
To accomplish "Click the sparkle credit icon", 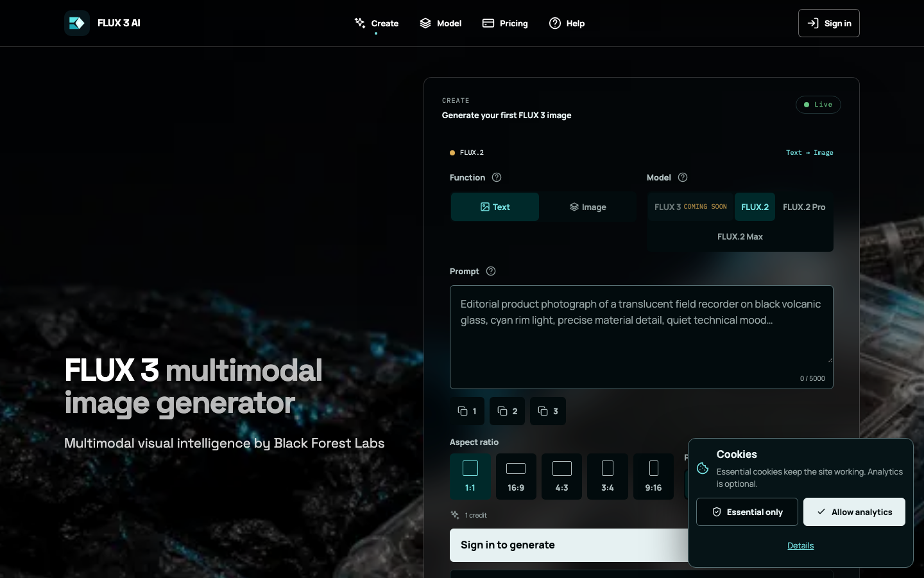I will click(x=455, y=515).
